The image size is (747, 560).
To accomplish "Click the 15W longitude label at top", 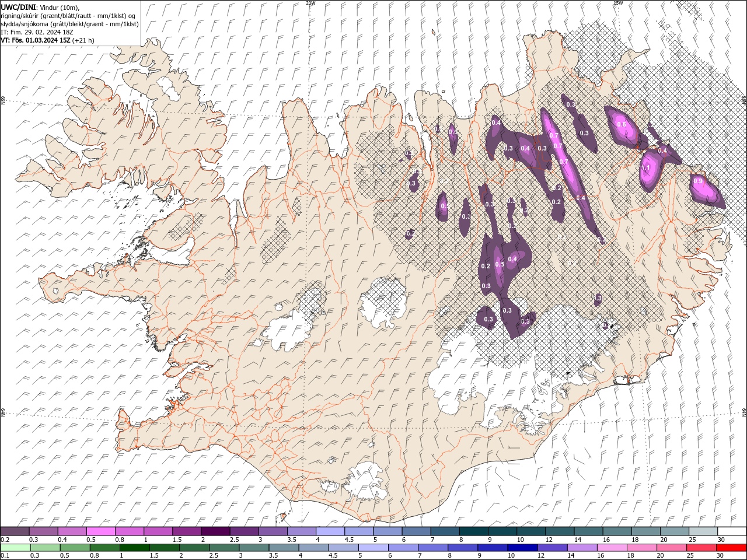I will (x=618, y=3).
